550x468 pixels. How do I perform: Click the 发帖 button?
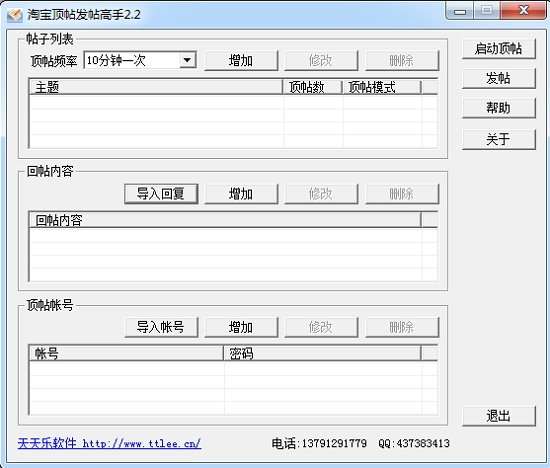[498, 78]
